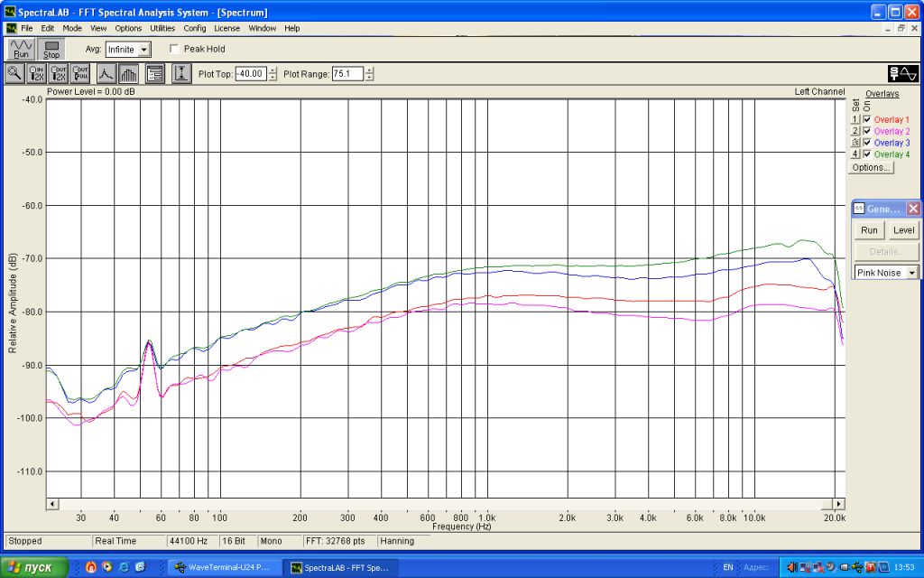Open Internet Explorer from quick launch
This screenshot has width=924, height=578.
pyautogui.click(x=124, y=567)
